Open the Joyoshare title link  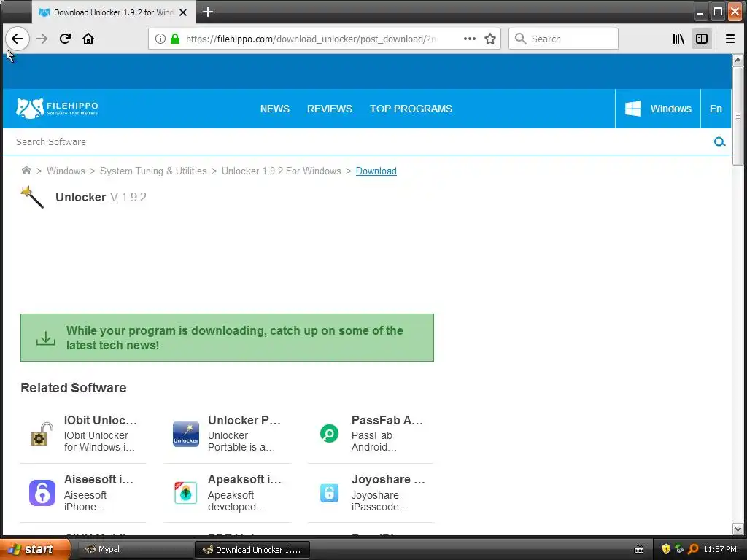[388, 479]
